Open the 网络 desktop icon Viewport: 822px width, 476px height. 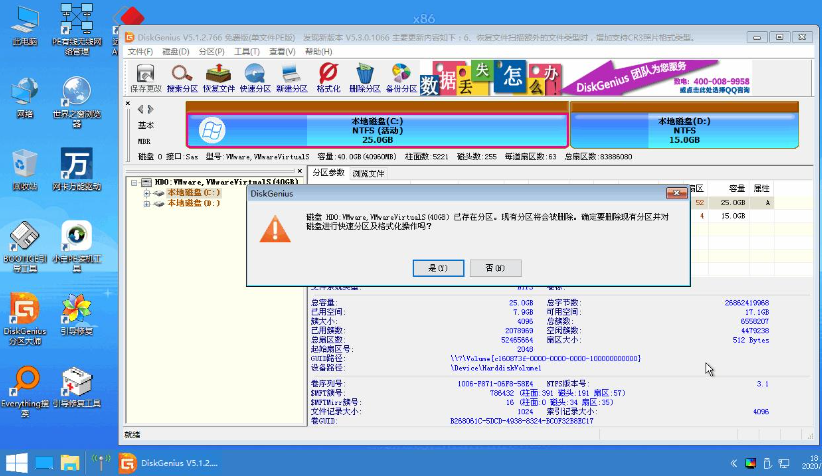pyautogui.click(x=25, y=98)
